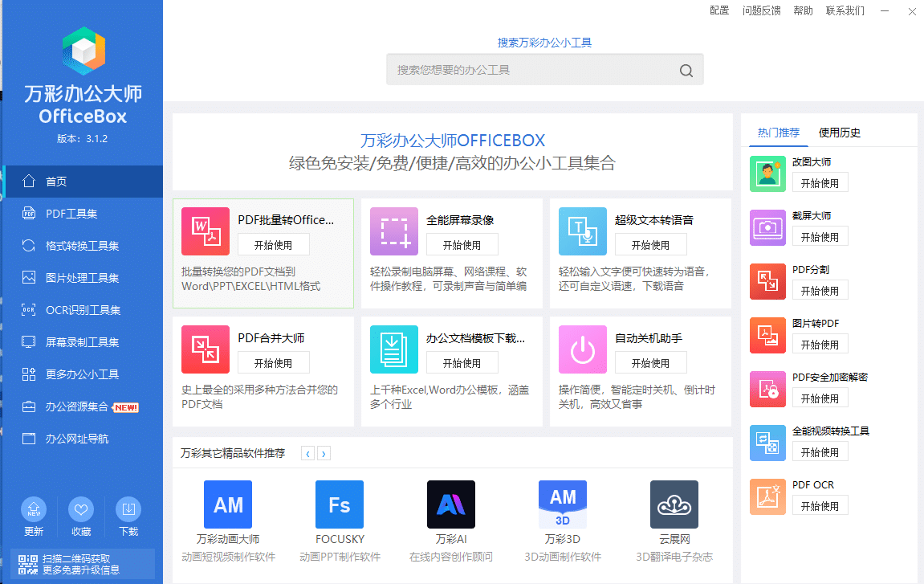Screen dimensions: 924x584
Task: Click the OfficeBox cube logo
Action: pos(83,51)
